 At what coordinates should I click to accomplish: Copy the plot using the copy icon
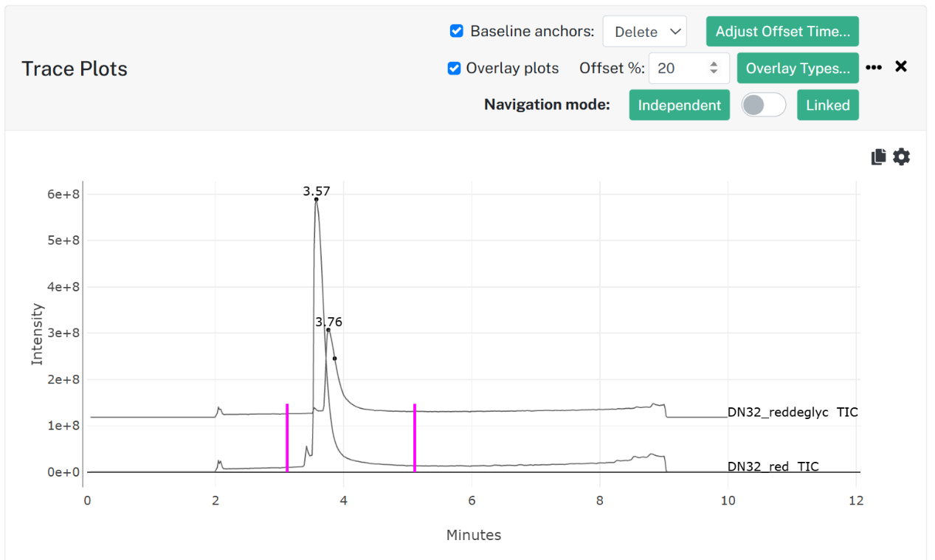click(878, 156)
